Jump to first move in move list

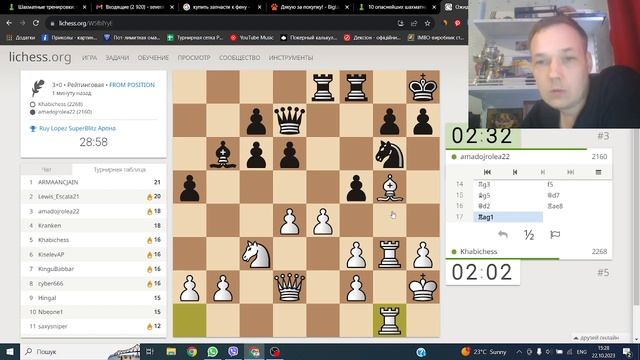tap(487, 172)
